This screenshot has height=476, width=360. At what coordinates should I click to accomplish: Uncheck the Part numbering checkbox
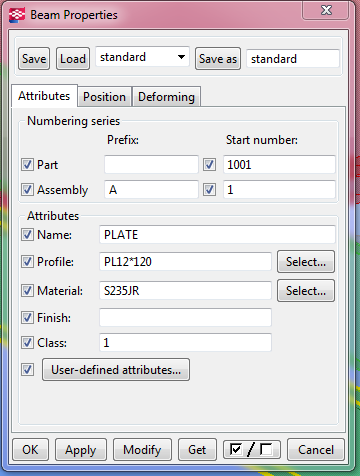tap(27, 165)
